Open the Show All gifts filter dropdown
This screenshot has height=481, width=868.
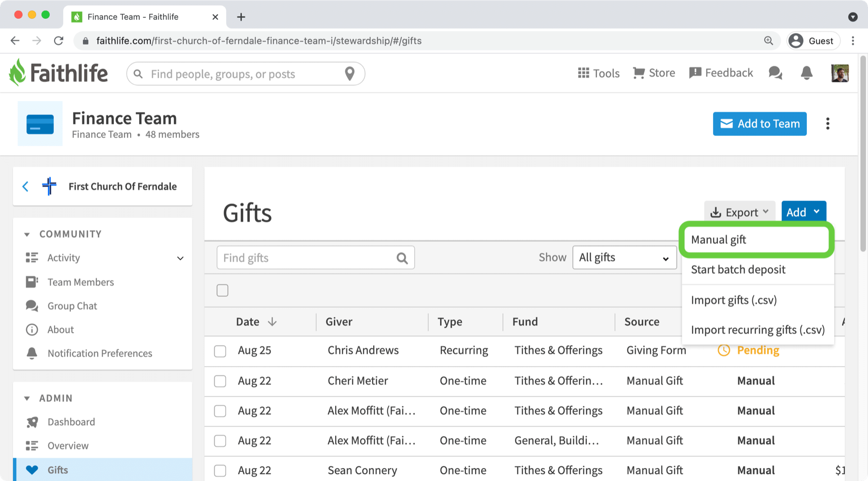tap(624, 257)
